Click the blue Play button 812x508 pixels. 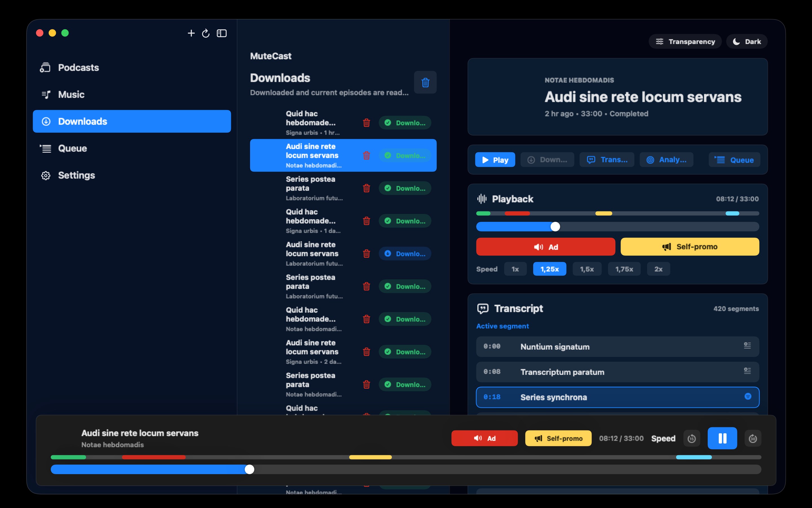495,159
